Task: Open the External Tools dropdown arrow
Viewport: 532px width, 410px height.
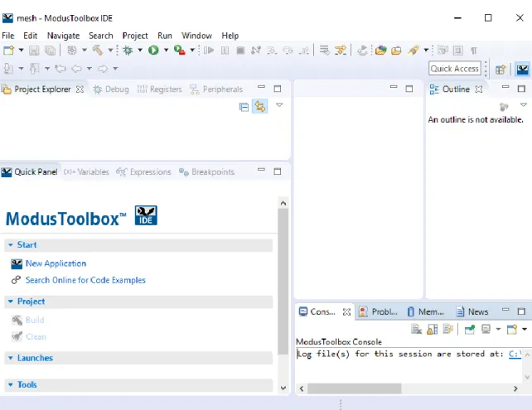Action: tap(192, 51)
